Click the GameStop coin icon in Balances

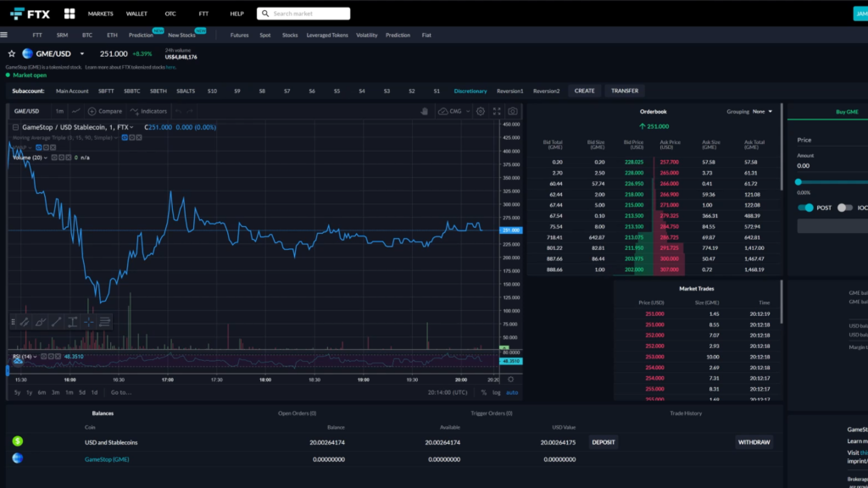tap(18, 458)
